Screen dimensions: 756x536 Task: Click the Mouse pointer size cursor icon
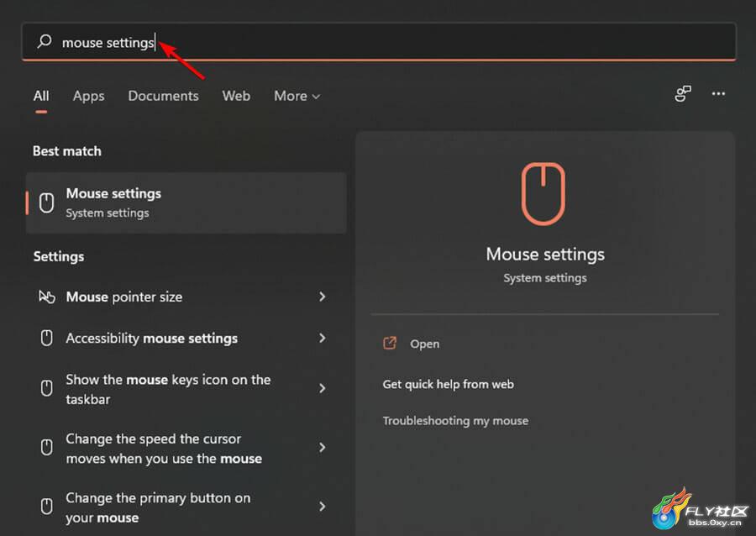coord(47,297)
